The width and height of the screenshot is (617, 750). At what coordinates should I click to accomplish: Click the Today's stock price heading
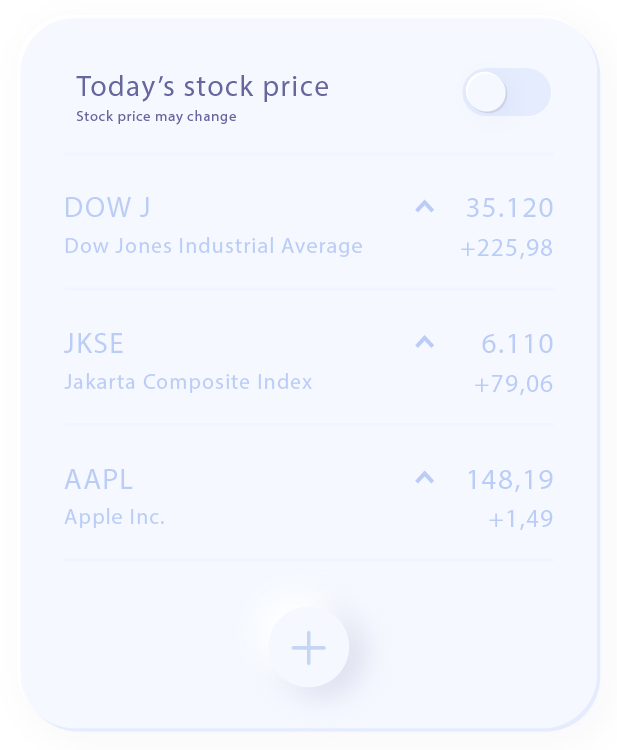click(202, 87)
